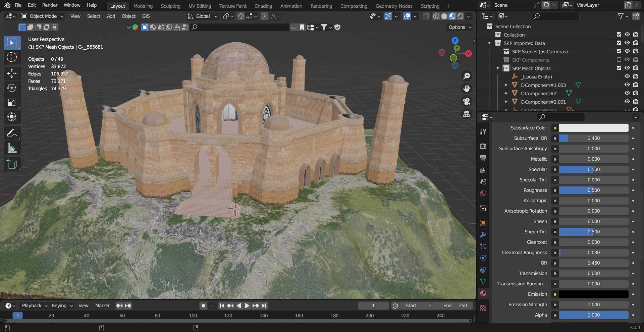The width and height of the screenshot is (644, 332).
Task: Jump to the timeline start frame
Action: [x=222, y=306]
